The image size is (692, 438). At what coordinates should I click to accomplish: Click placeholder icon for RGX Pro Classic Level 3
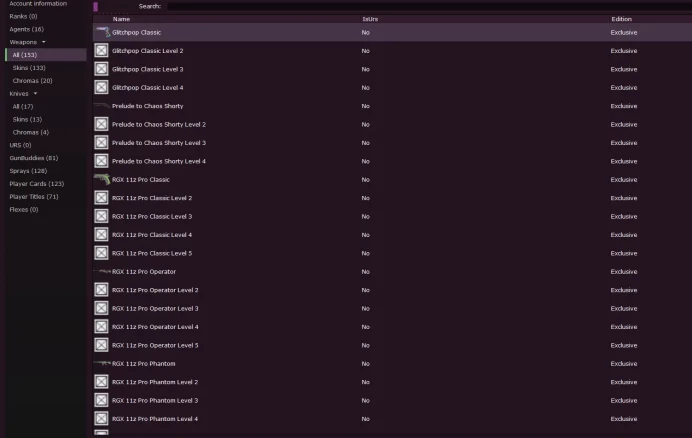[102, 216]
